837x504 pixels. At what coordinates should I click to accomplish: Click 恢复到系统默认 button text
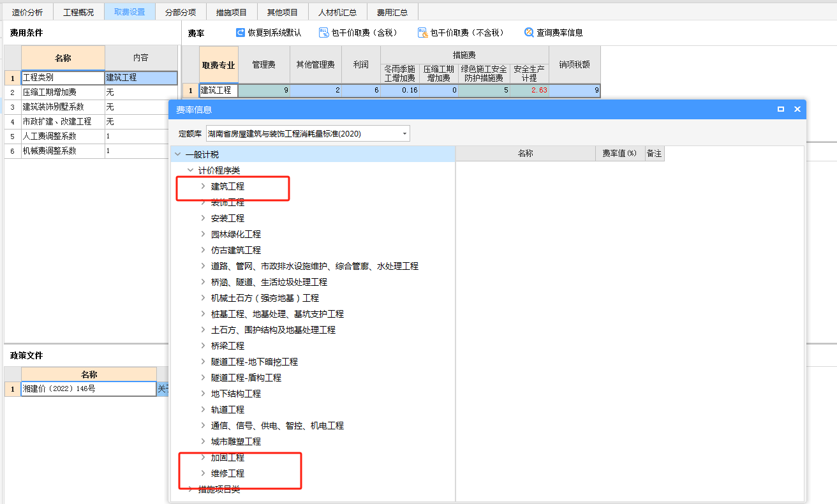274,33
